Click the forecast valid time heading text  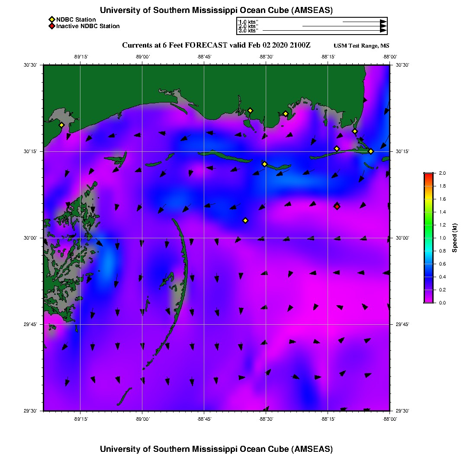tap(216, 45)
